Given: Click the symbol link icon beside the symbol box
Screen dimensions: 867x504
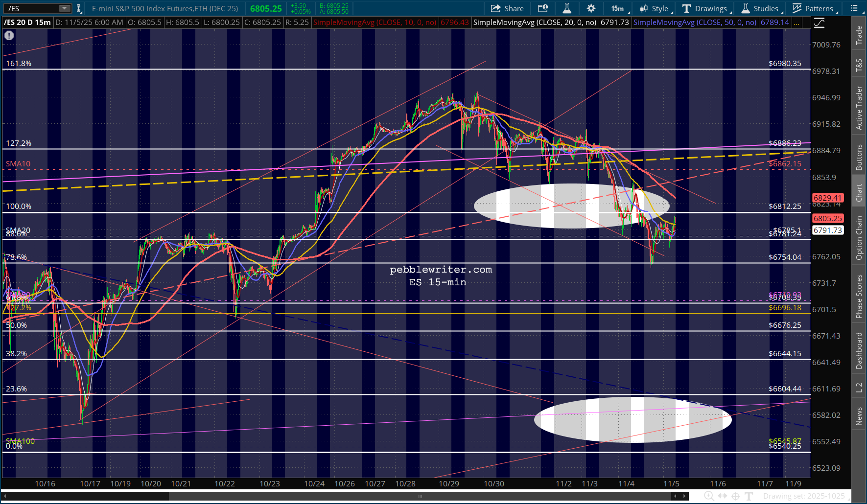Looking at the screenshot, I should (x=79, y=8).
